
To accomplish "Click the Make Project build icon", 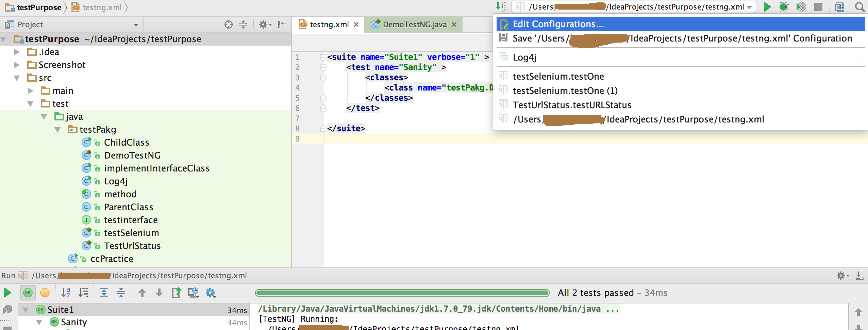I will click(x=501, y=7).
